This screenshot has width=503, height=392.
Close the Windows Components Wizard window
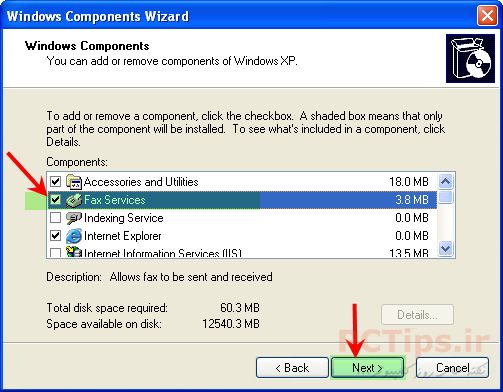(x=487, y=16)
